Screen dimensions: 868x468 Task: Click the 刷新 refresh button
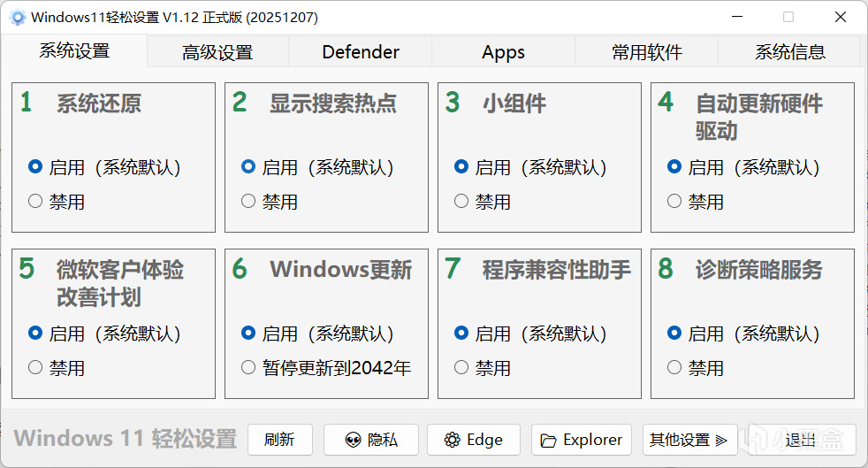pyautogui.click(x=279, y=440)
